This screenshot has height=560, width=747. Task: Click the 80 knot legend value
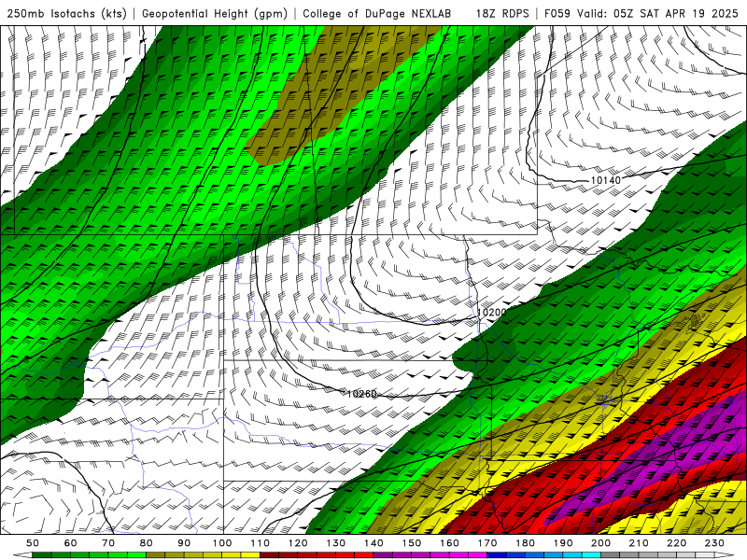[x=147, y=543]
